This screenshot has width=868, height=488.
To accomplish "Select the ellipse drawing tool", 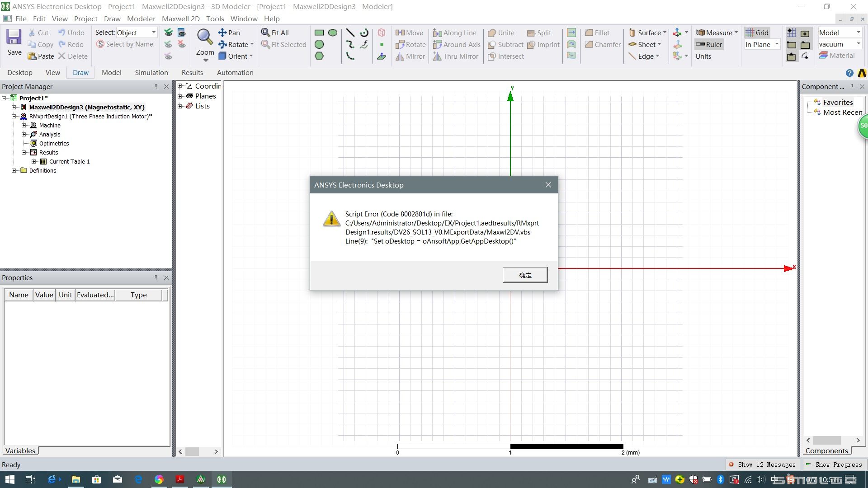I will 333,33.
